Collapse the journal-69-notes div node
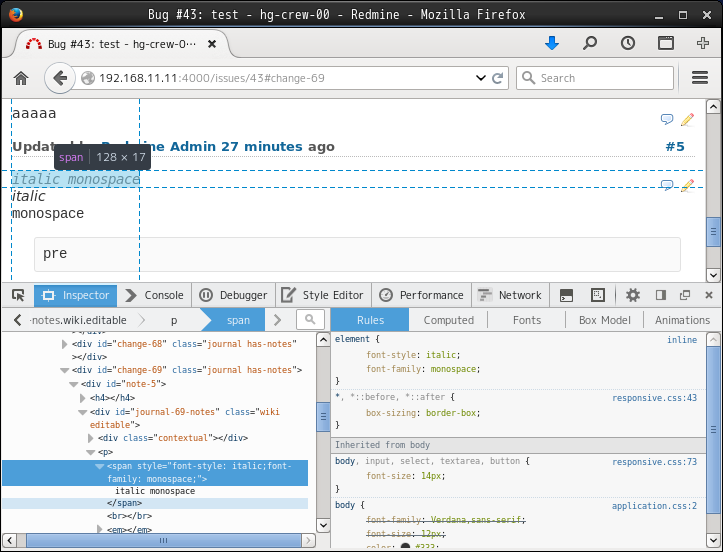 click(83, 412)
